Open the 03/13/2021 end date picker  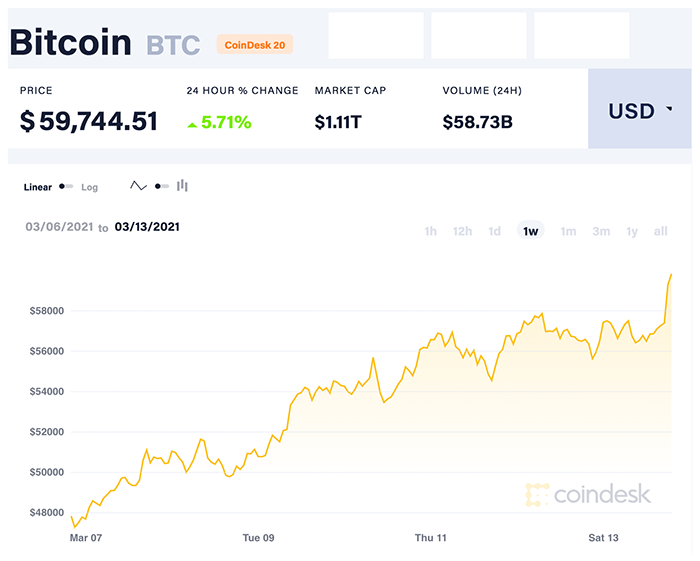[x=147, y=227]
